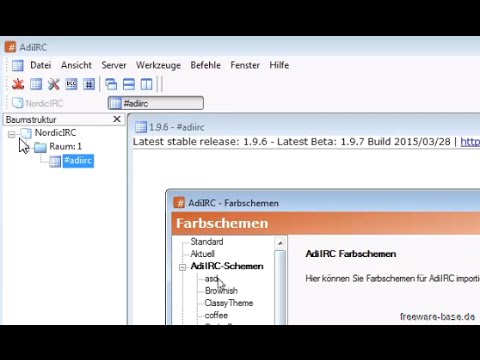Image resolution: width=480 pixels, height=360 pixels.
Task: Cascade windows via toolbar icon
Action: pyautogui.click(x=111, y=84)
